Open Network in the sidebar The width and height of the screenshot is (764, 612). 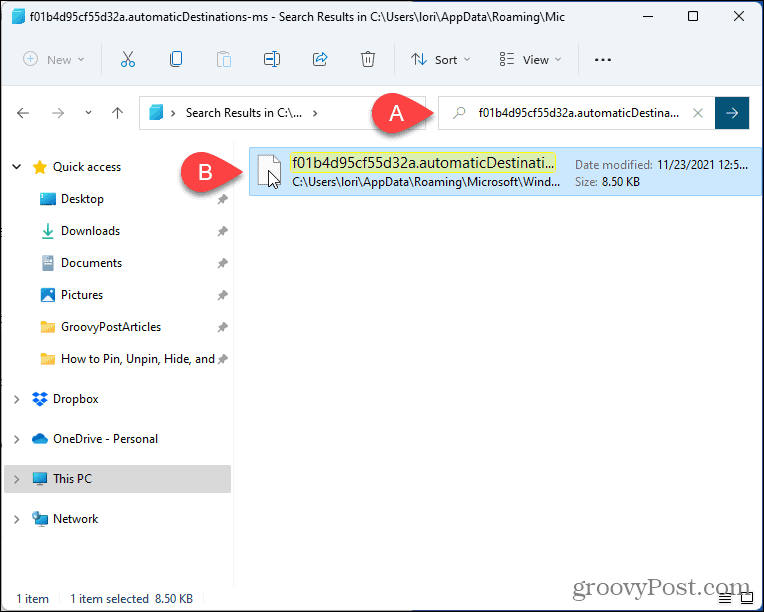[x=76, y=519]
